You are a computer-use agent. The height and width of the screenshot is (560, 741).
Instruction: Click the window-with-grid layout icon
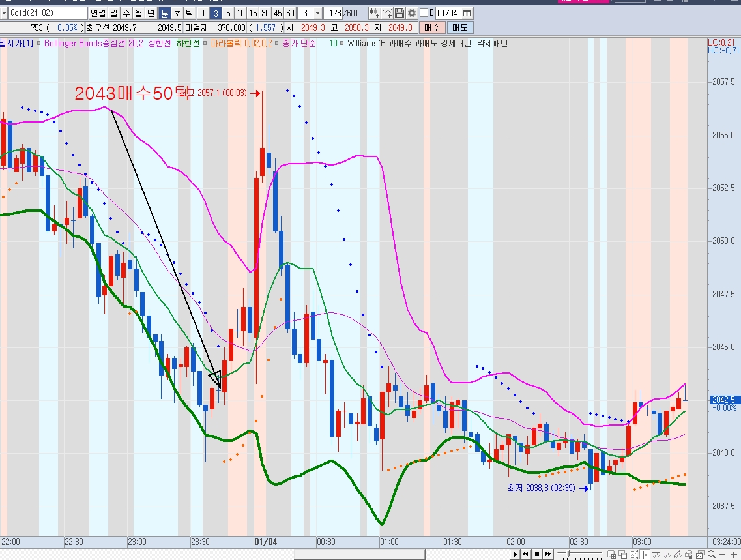(x=611, y=554)
